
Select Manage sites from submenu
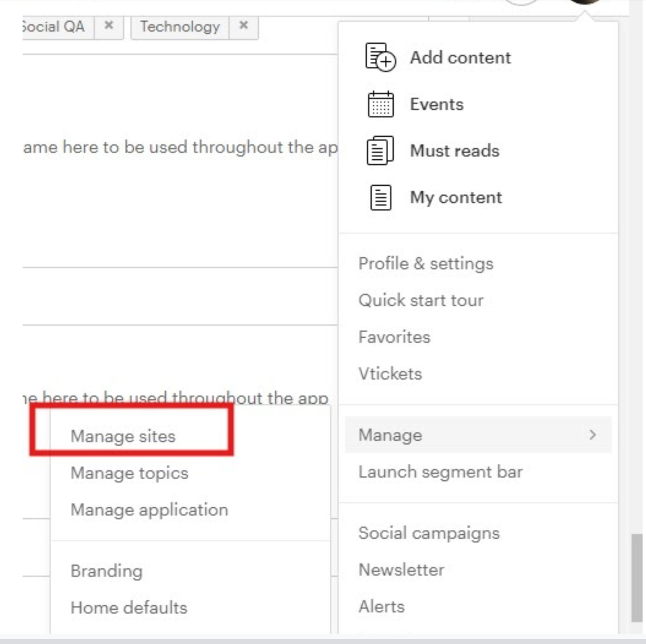tap(123, 436)
